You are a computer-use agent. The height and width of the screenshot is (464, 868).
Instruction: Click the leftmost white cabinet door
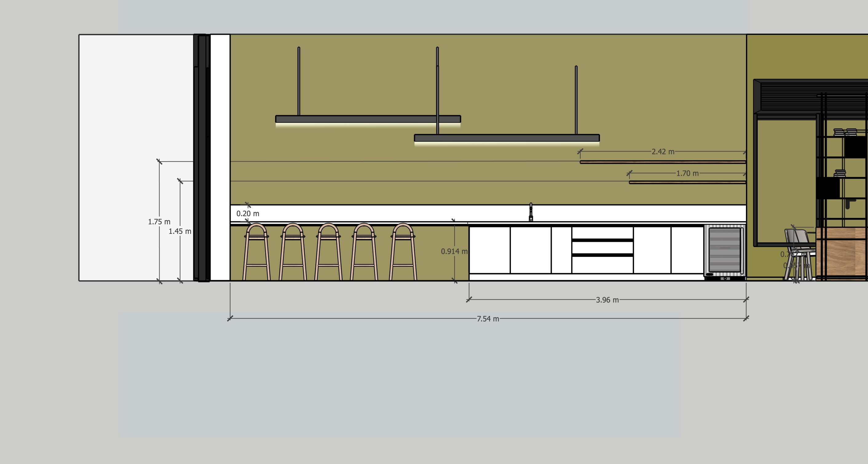click(490, 250)
